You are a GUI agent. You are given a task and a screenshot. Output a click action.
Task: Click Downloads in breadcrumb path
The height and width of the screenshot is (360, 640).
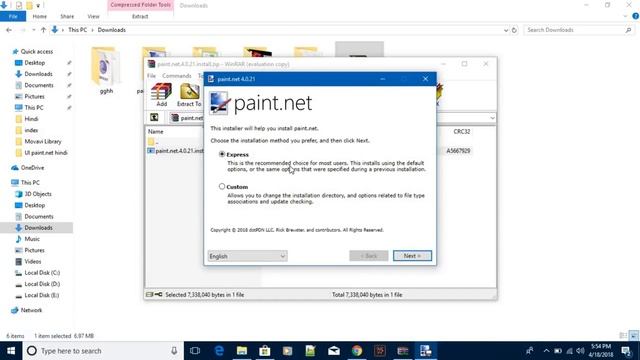111,30
